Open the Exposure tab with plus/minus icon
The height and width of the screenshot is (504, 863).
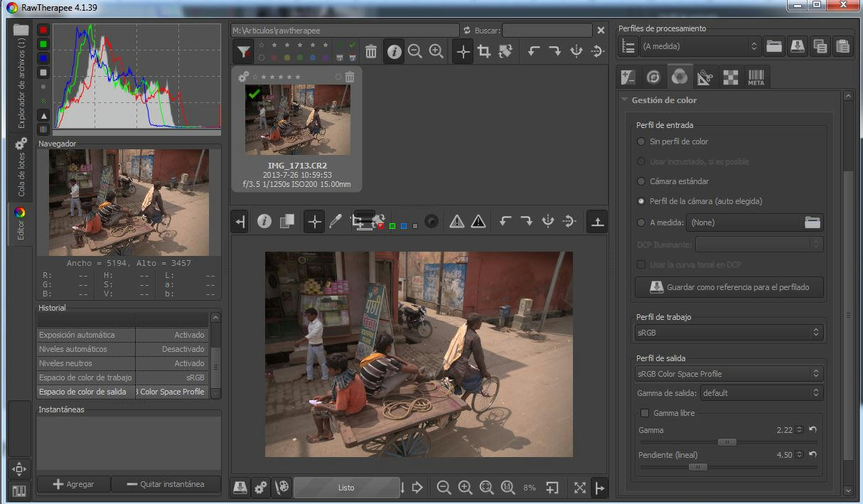point(628,77)
